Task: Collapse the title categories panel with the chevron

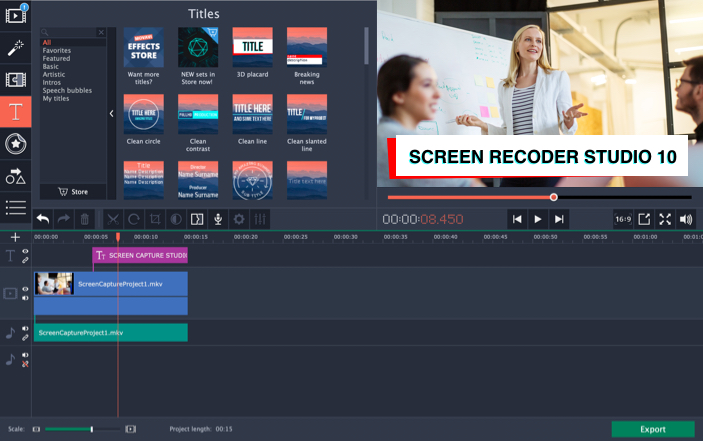Action: (x=111, y=113)
